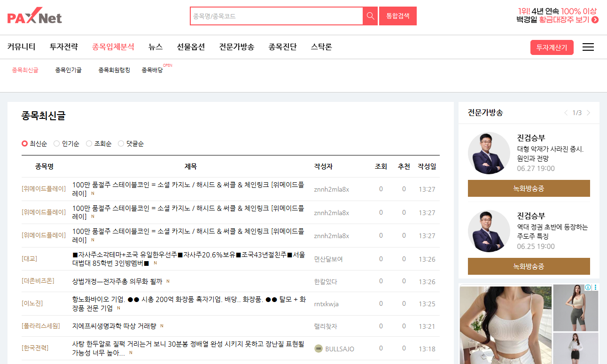Switch to 종목회원랭킹 sub-tab
Screen dimensions: 607x364
(114, 70)
